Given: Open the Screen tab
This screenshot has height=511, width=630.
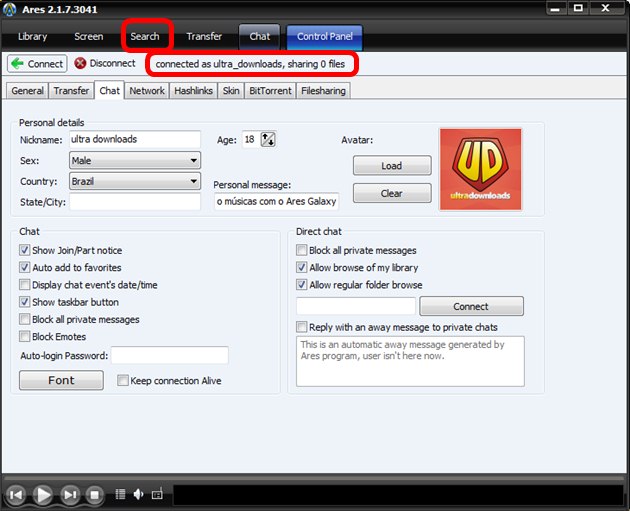Looking at the screenshot, I should tap(89, 37).
